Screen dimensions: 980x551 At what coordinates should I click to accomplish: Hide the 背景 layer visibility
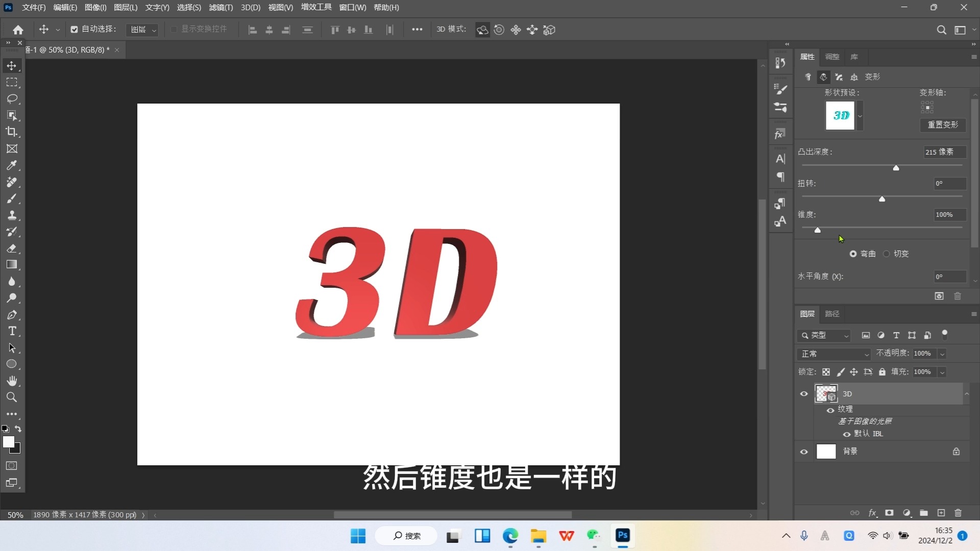tap(804, 452)
